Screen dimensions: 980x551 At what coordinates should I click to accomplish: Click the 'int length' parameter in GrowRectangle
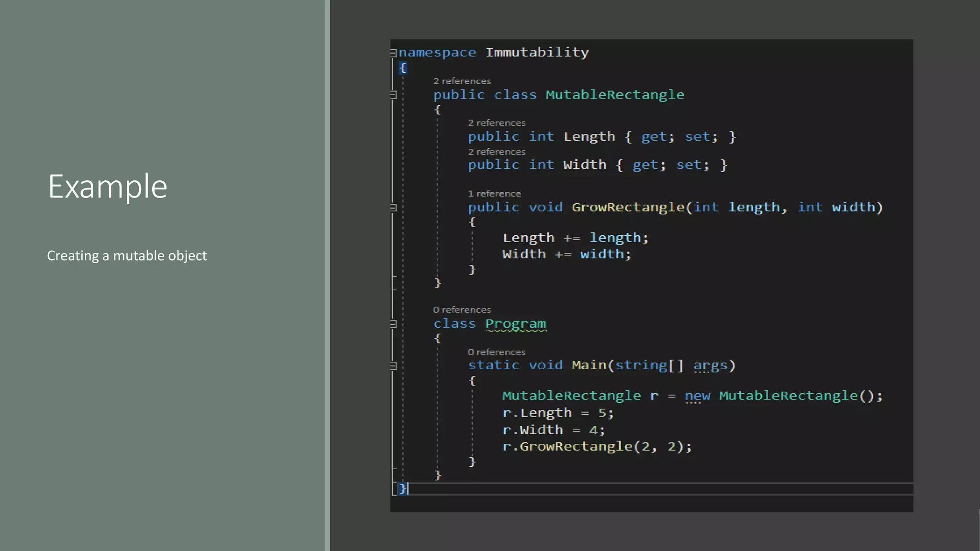[x=736, y=207]
